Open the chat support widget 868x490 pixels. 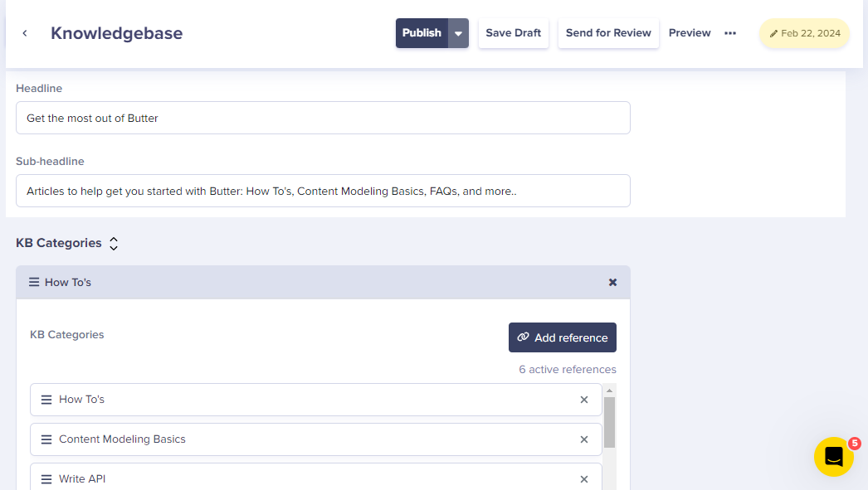click(x=834, y=456)
